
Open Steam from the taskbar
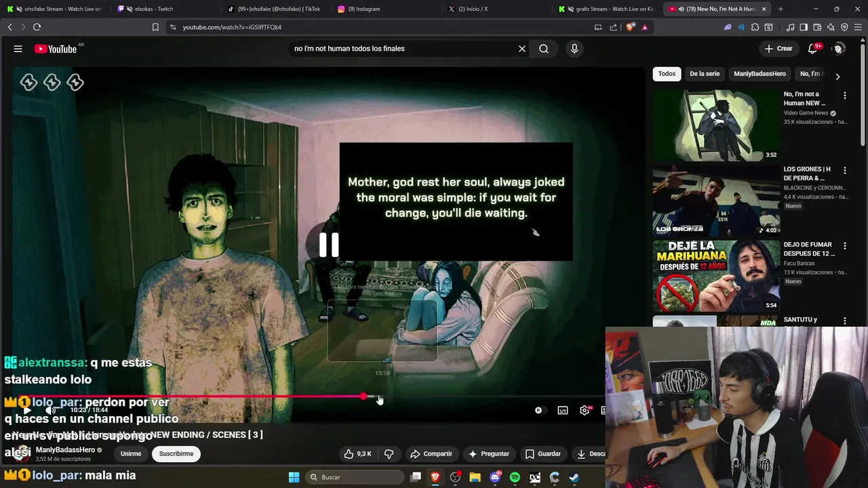click(574, 477)
